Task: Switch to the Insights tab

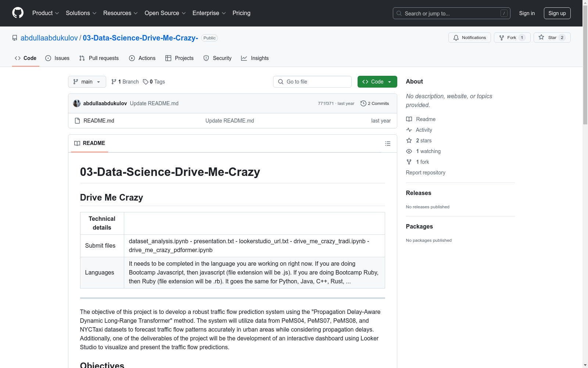Action: [x=255, y=58]
